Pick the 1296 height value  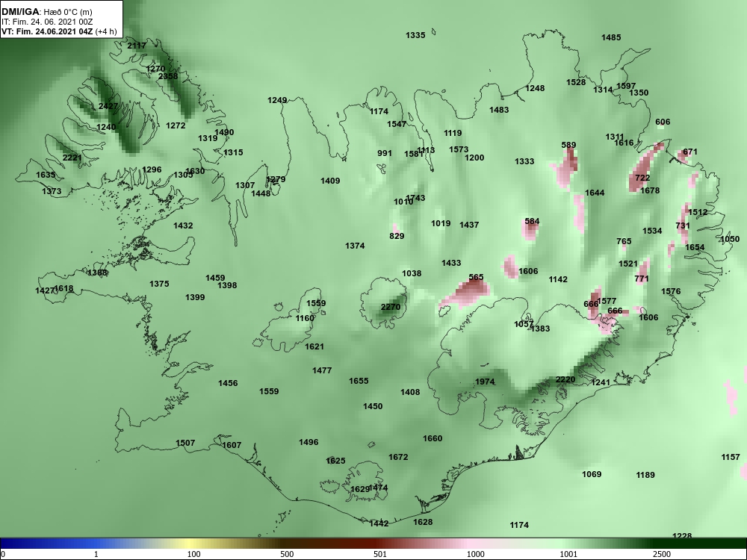(152, 169)
